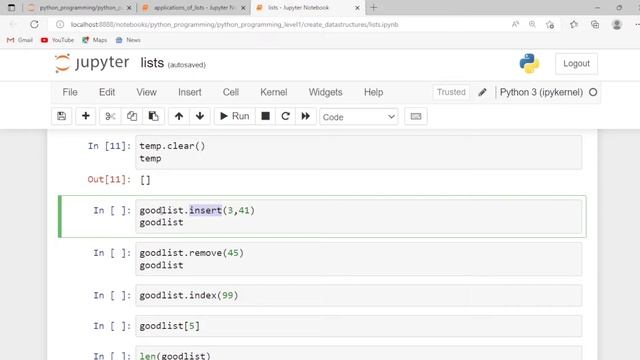Open the cell type Code dropdown
Image resolution: width=640 pixels, height=360 pixels.
click(x=358, y=117)
